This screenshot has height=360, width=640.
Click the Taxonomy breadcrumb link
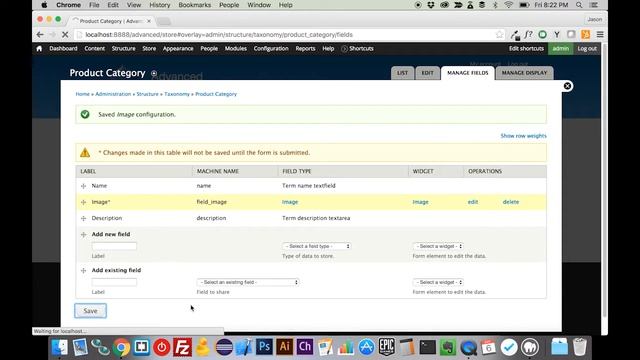(177, 94)
